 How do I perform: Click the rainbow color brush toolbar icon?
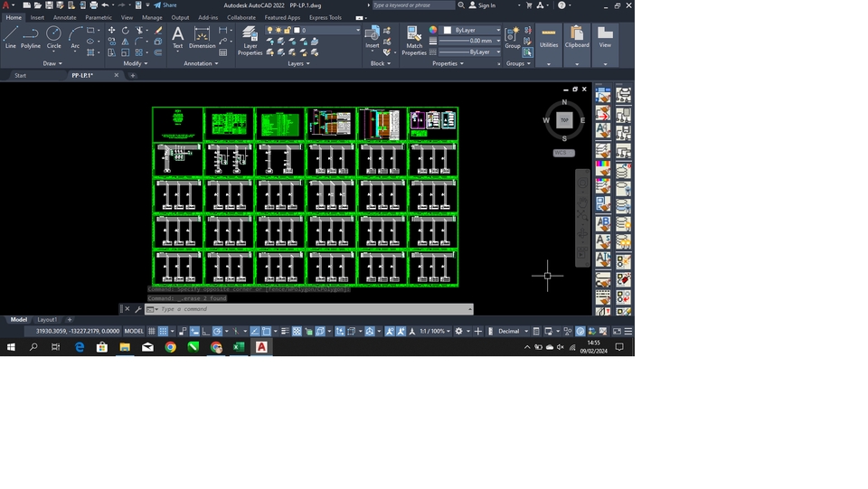point(603,167)
